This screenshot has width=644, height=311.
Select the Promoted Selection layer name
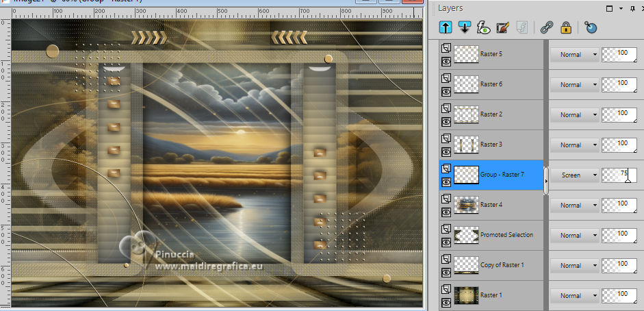click(x=506, y=234)
